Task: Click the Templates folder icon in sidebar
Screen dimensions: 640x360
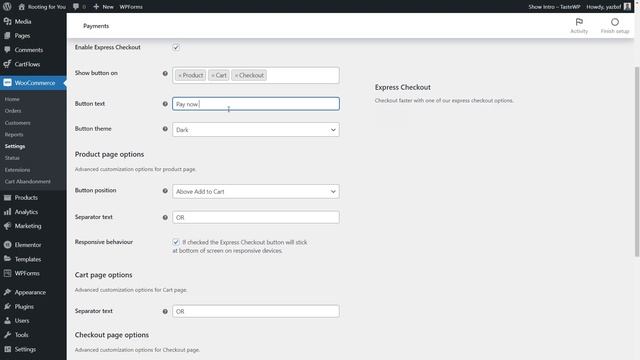Action: coord(7,259)
